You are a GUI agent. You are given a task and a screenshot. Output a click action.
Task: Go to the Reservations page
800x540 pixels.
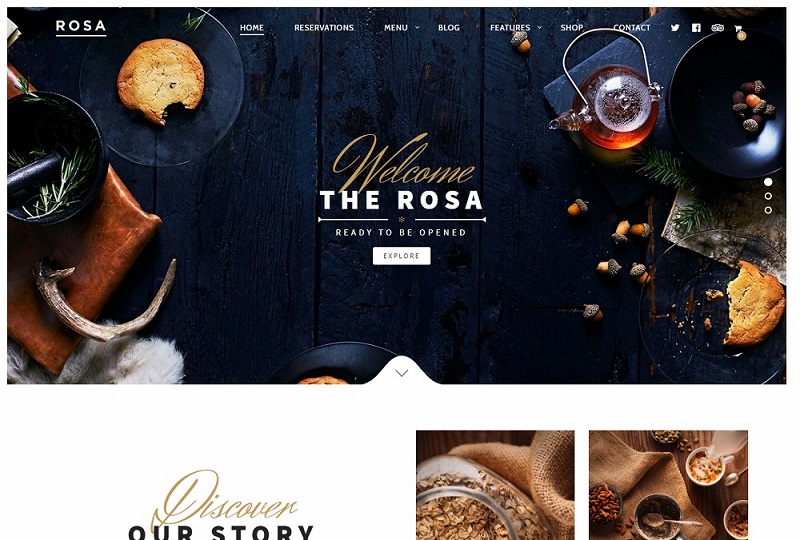(324, 28)
